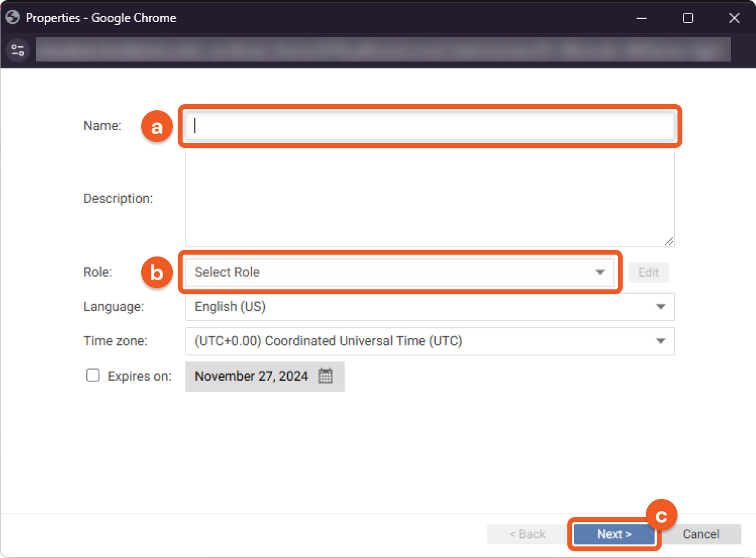Click the calendar icon beside the expiry date

pos(326,376)
